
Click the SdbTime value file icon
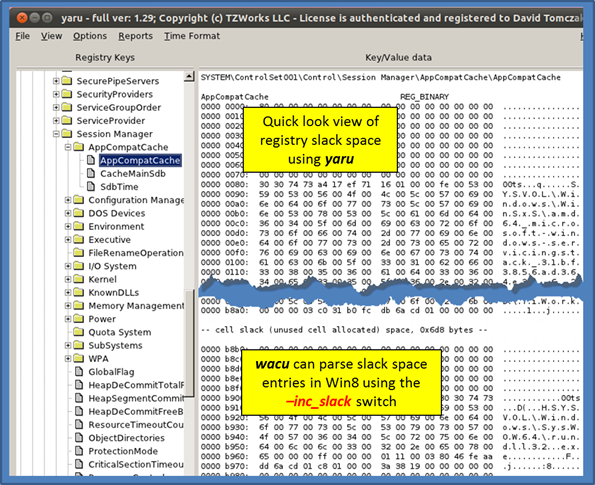click(91, 187)
